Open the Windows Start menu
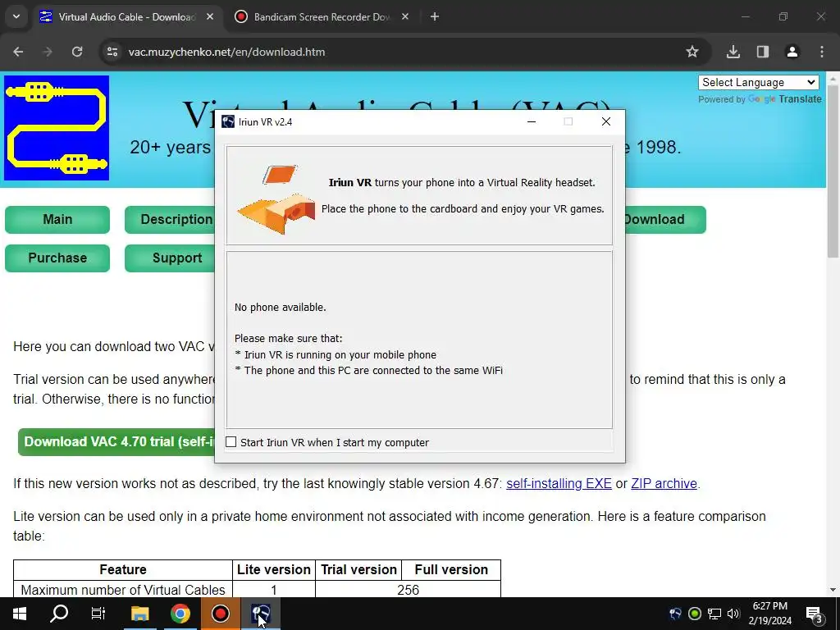The width and height of the screenshot is (840, 630). (x=20, y=614)
